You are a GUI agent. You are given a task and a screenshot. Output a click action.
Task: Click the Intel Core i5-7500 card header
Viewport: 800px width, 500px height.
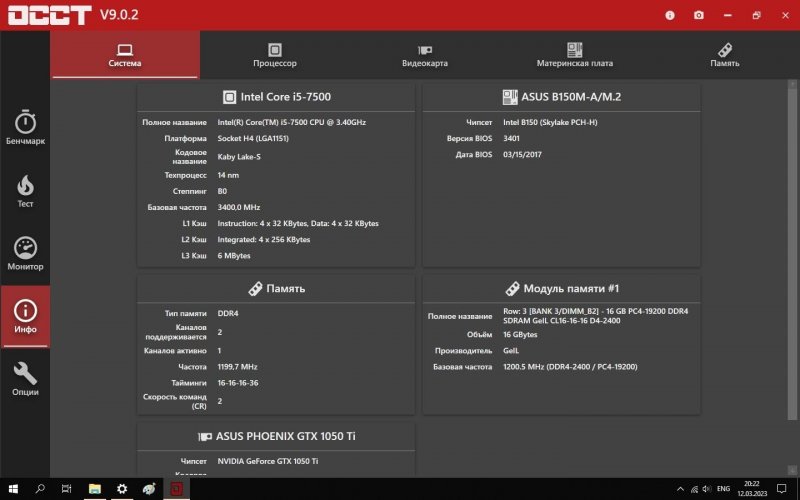pos(276,97)
